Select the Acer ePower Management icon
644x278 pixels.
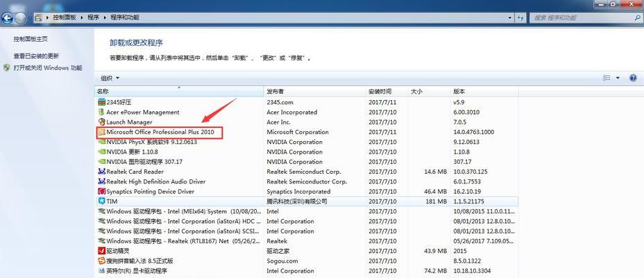pos(101,112)
